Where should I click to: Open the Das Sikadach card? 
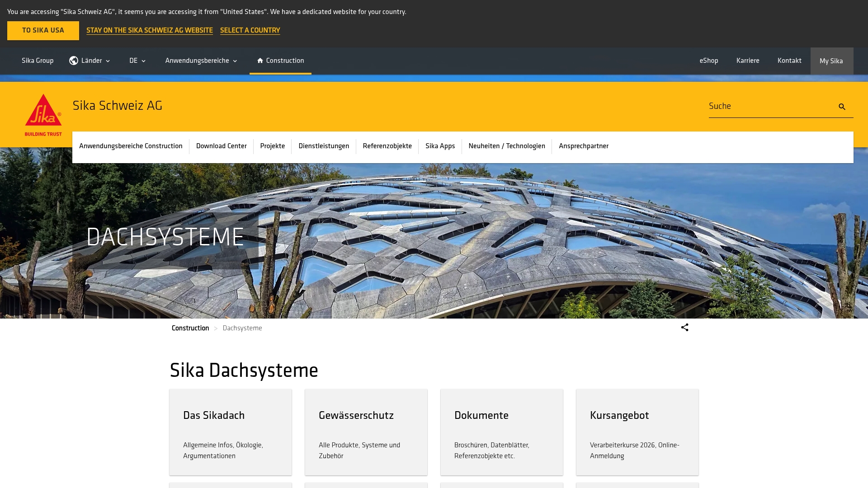230,432
